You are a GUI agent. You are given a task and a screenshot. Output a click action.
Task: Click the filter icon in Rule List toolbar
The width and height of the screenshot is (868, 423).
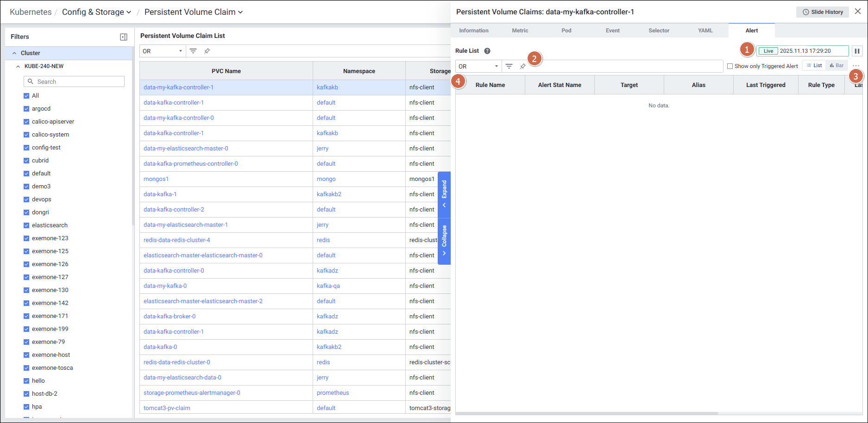pyautogui.click(x=509, y=66)
